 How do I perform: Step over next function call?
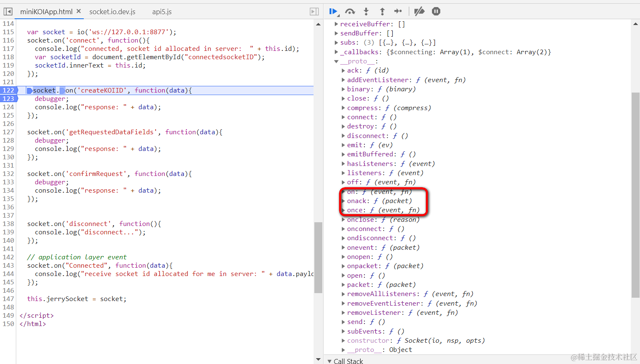350,11
